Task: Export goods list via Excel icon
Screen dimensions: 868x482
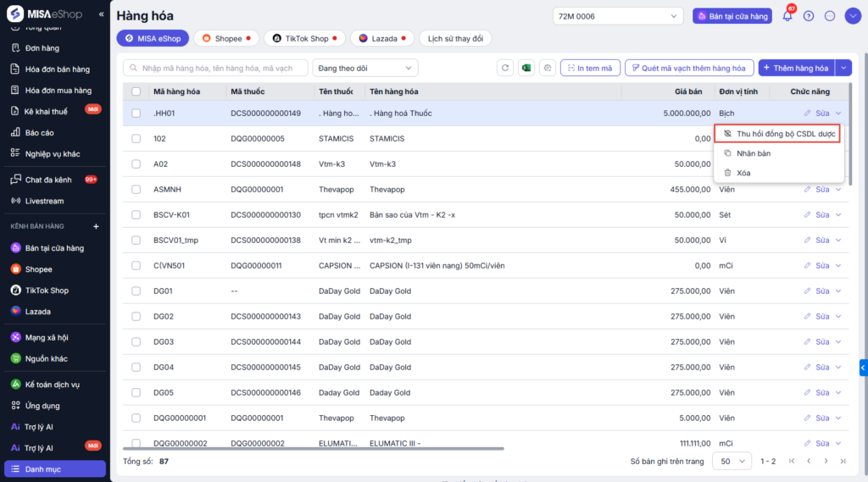Action: pyautogui.click(x=526, y=68)
